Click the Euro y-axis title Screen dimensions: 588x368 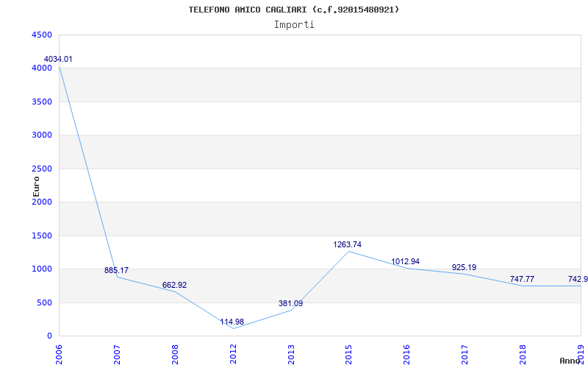click(x=36, y=186)
